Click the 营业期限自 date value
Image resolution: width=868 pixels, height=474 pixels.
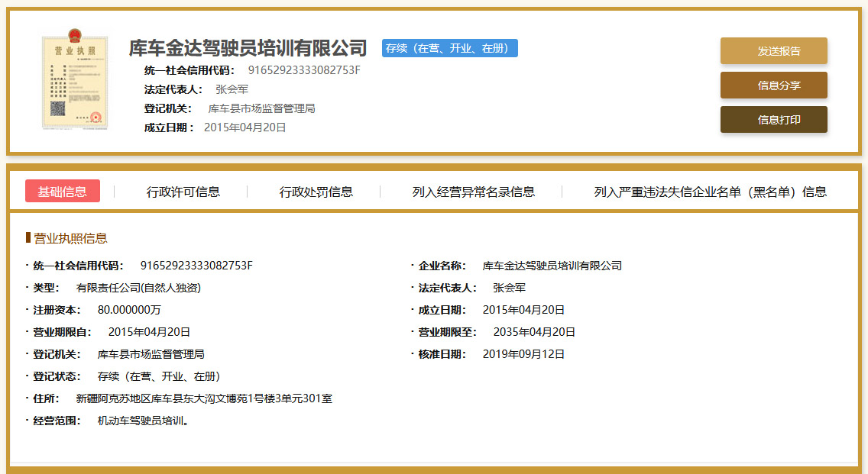pos(150,332)
